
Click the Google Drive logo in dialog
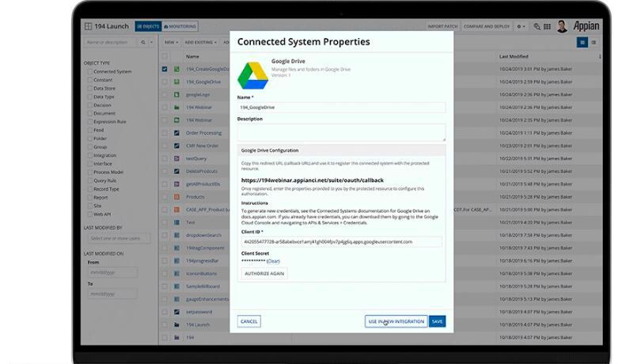click(x=252, y=75)
